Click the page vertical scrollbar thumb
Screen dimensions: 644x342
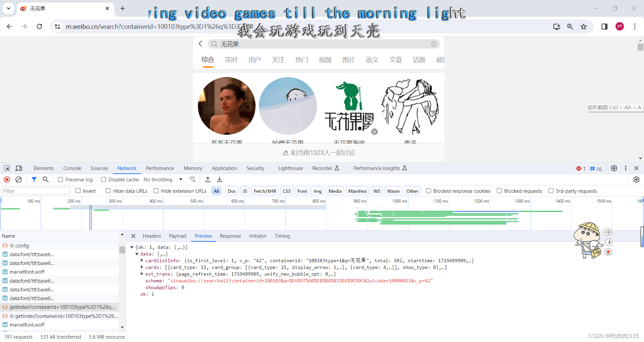(640, 47)
